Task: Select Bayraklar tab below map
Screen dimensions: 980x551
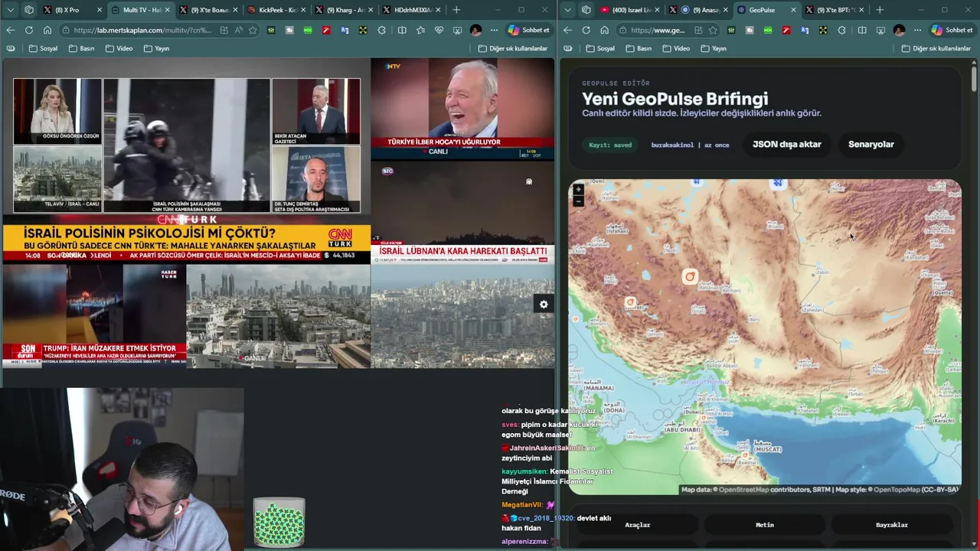Action: 891,525
